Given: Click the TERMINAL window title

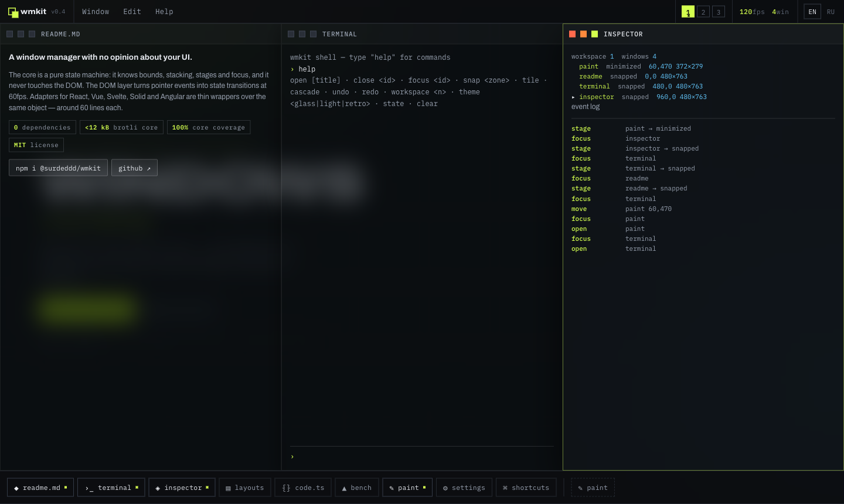Looking at the screenshot, I should coord(339,34).
